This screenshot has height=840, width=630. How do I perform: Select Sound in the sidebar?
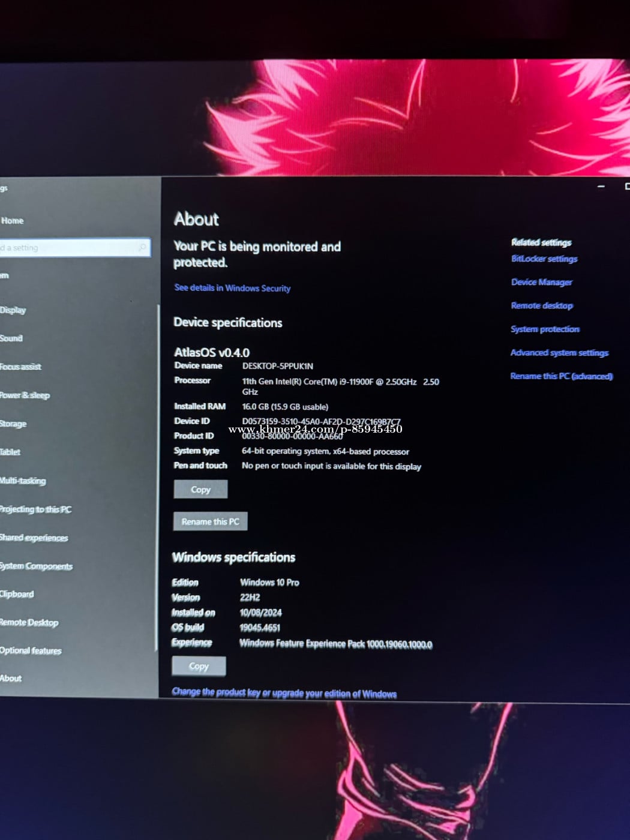coord(11,338)
